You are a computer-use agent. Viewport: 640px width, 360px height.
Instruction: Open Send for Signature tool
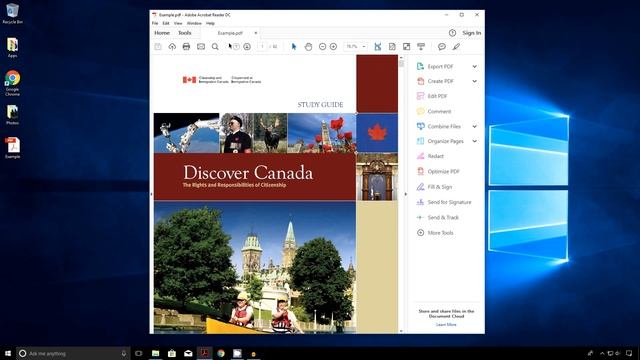pyautogui.click(x=449, y=202)
